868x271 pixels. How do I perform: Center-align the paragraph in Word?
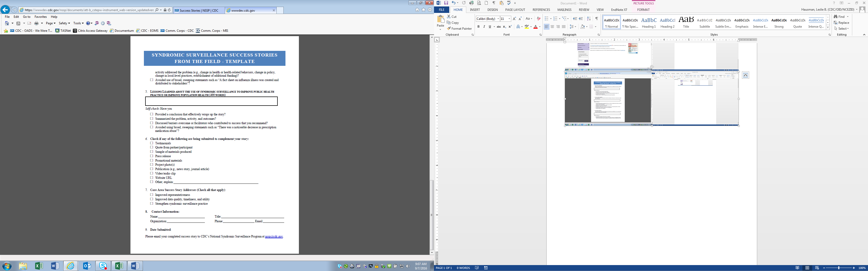552,27
